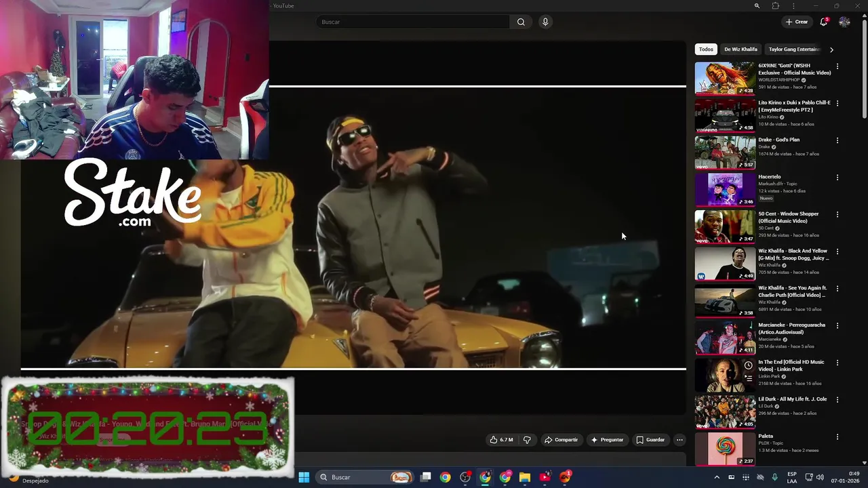Open options for Lil Durk All My Life
The height and width of the screenshot is (488, 868).
coord(837,400)
